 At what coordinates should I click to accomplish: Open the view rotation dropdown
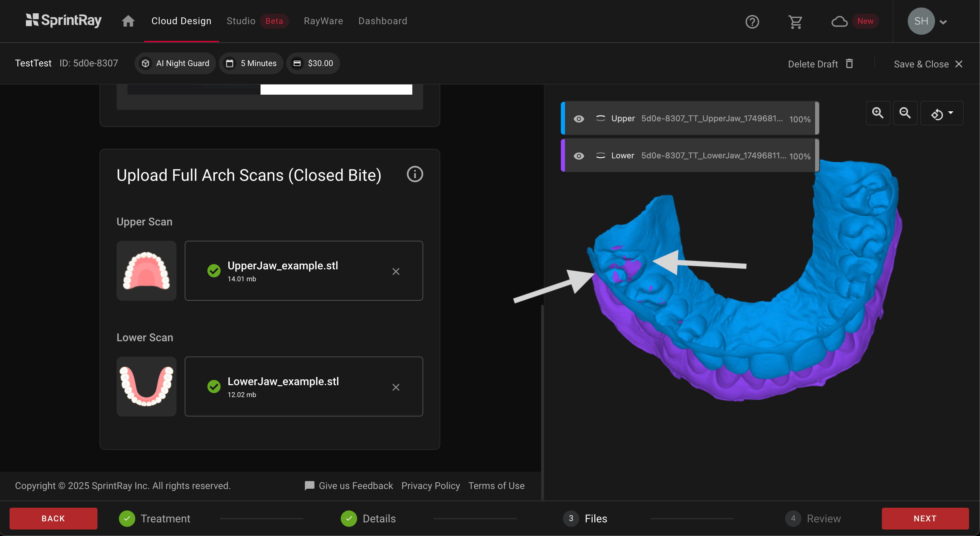(x=941, y=113)
